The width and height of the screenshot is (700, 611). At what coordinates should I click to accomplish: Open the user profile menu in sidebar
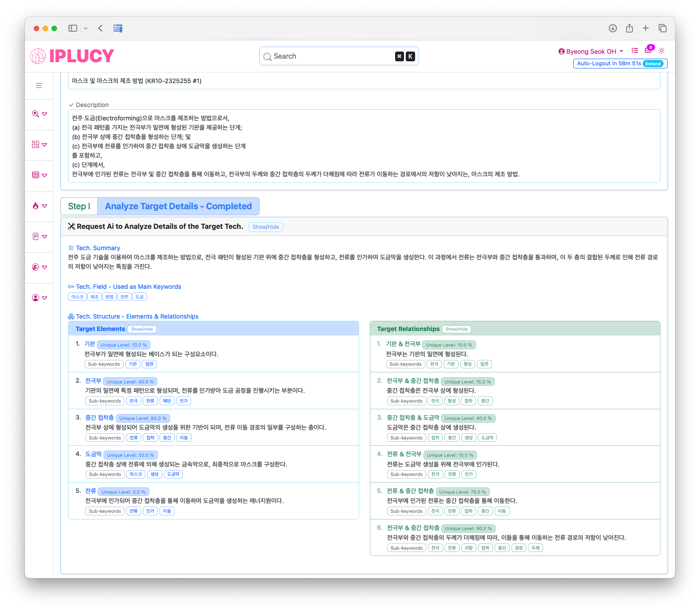pos(39,298)
